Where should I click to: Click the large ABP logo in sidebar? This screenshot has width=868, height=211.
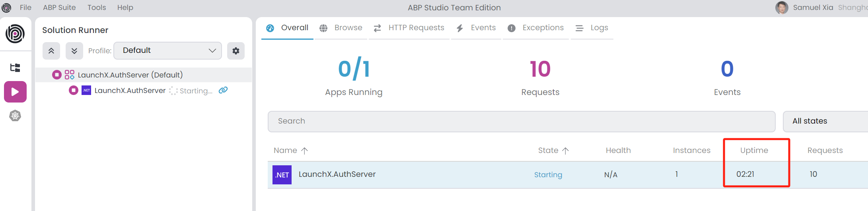click(x=15, y=34)
